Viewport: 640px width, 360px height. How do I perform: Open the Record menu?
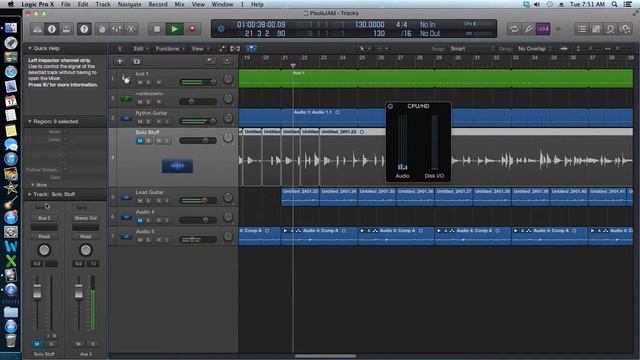coord(158,4)
